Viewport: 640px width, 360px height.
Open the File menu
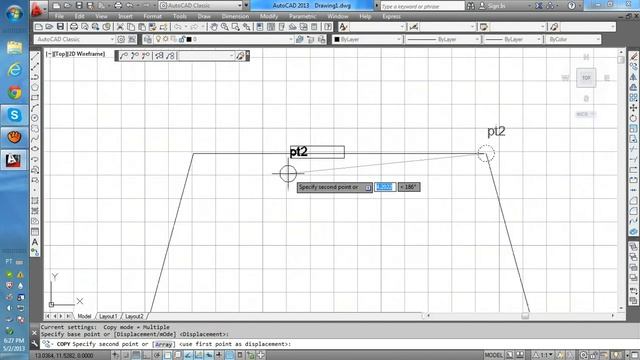click(59, 16)
